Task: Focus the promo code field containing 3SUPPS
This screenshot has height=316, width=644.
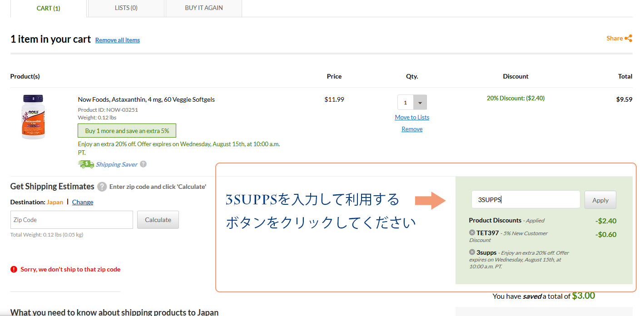Action: 526,200
